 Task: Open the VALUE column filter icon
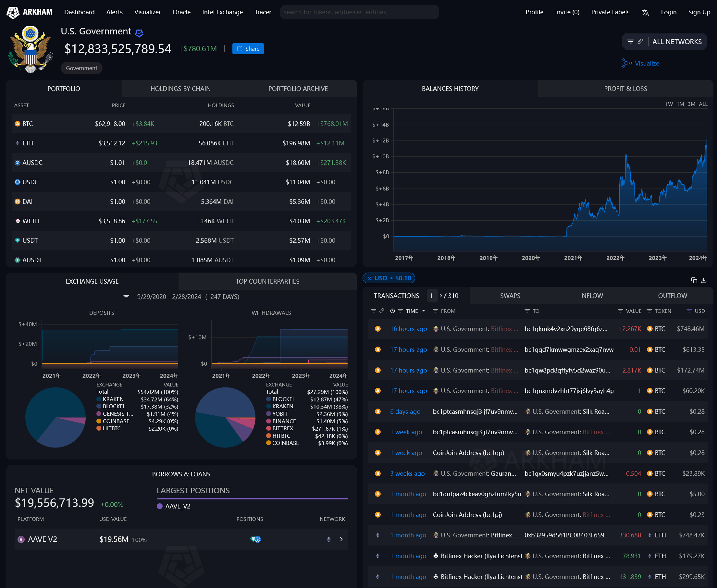point(620,311)
